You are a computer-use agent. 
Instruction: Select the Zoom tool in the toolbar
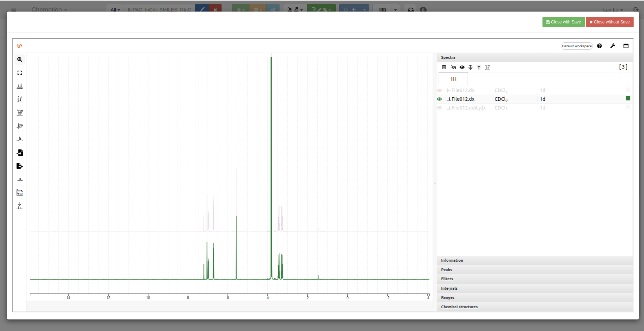20,59
